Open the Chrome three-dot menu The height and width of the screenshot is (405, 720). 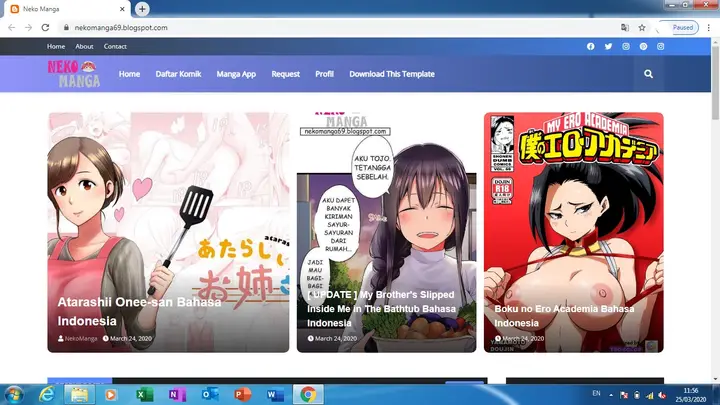coord(709,28)
